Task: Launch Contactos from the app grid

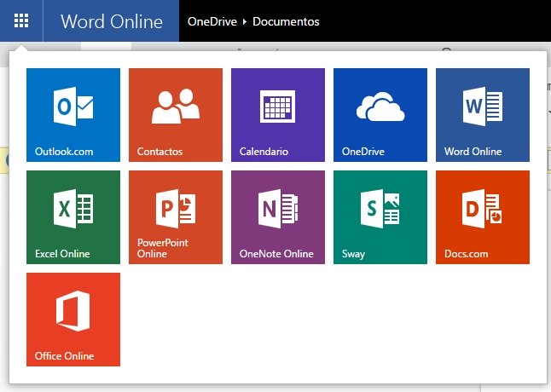Action: point(176,115)
